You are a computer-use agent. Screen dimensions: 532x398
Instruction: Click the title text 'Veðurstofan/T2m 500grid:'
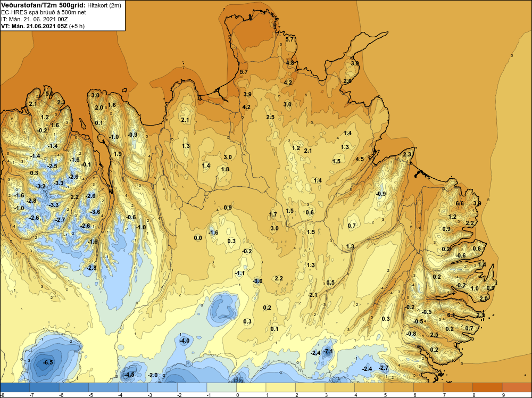pyautogui.click(x=44, y=5)
